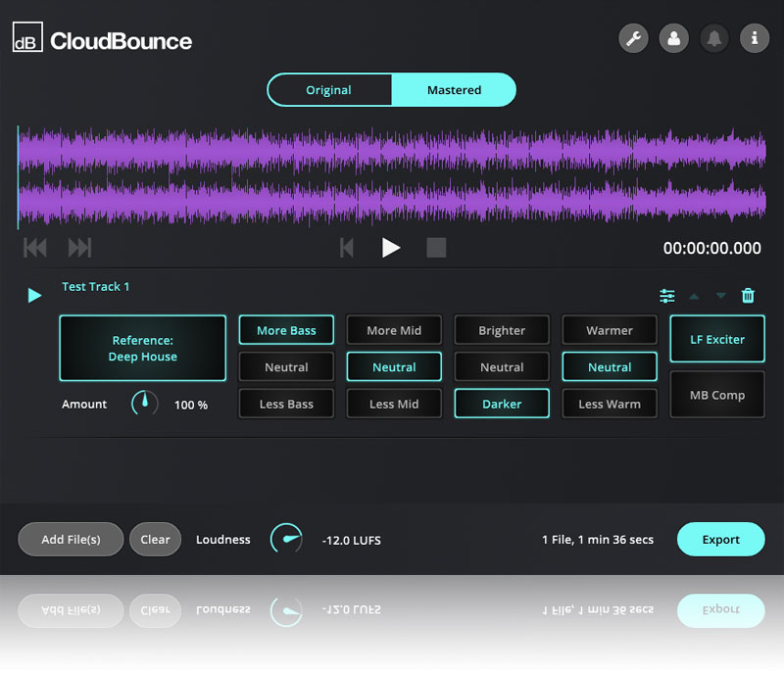Click the Loudness knob
This screenshot has height=673, width=784.
click(x=286, y=540)
